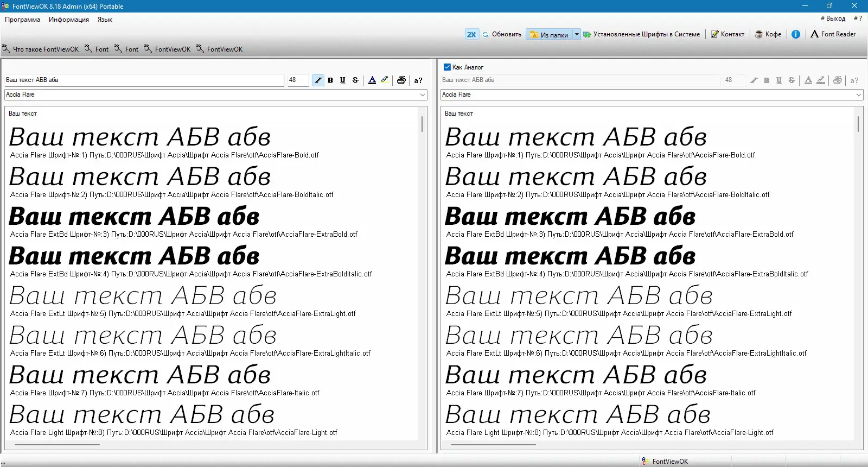Print the left pane font list

coord(401,80)
